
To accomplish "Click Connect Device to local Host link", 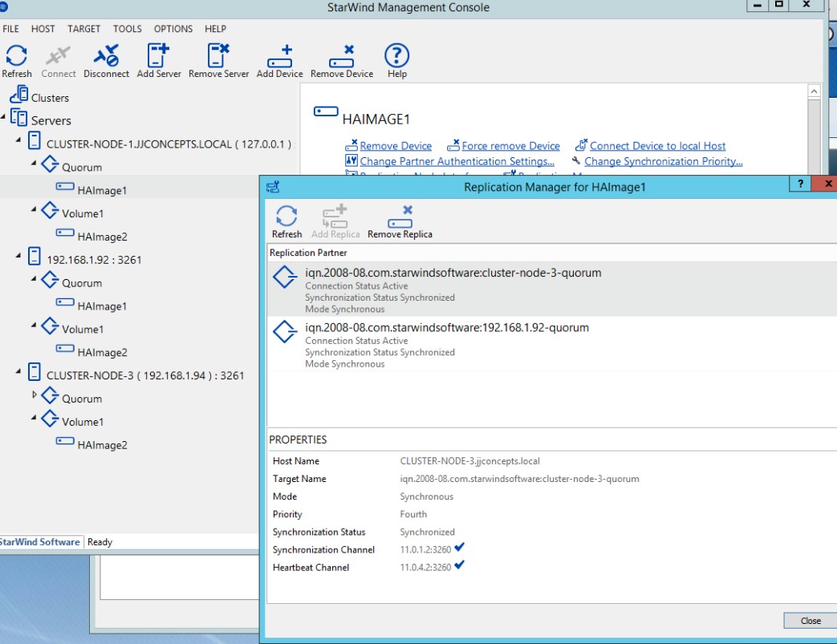I will tap(658, 146).
